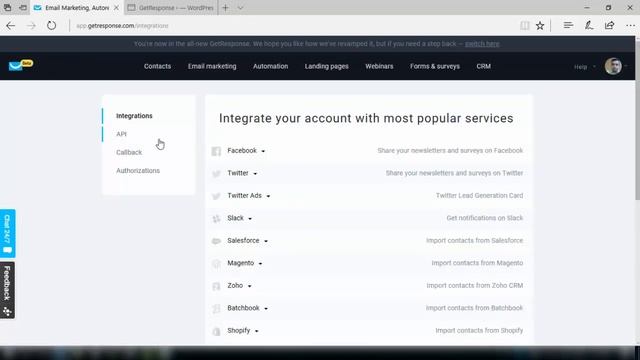
Task: Open the Forms & surveys menu
Action: [x=435, y=66]
